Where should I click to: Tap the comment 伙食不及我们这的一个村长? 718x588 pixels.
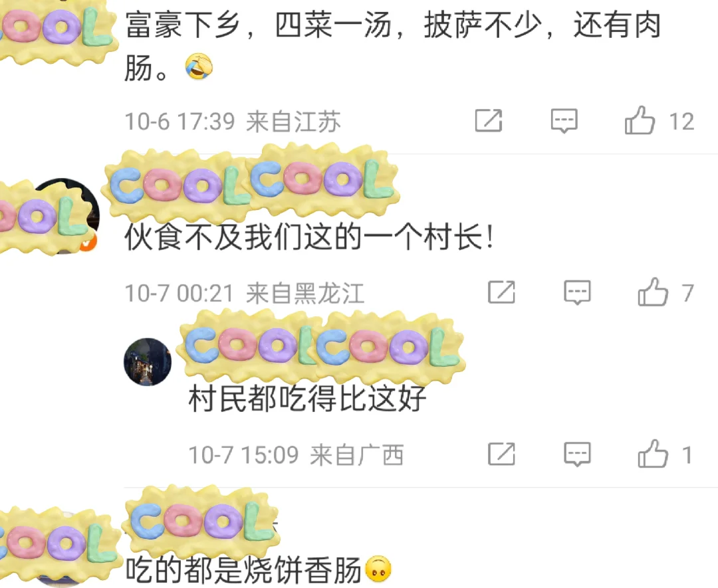click(x=310, y=237)
